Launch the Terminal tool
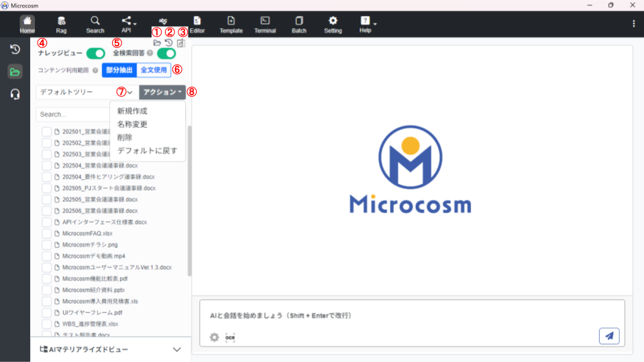644x362 pixels. (265, 25)
